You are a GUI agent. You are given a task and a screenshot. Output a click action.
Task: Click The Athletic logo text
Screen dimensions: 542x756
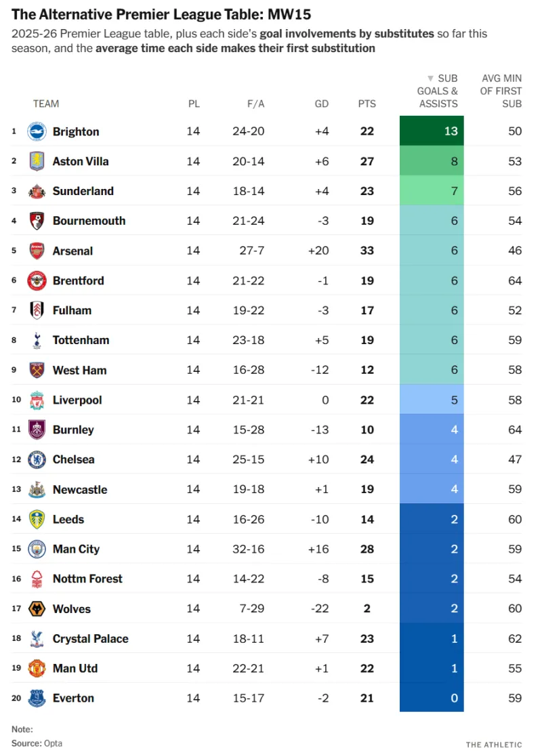click(x=494, y=744)
